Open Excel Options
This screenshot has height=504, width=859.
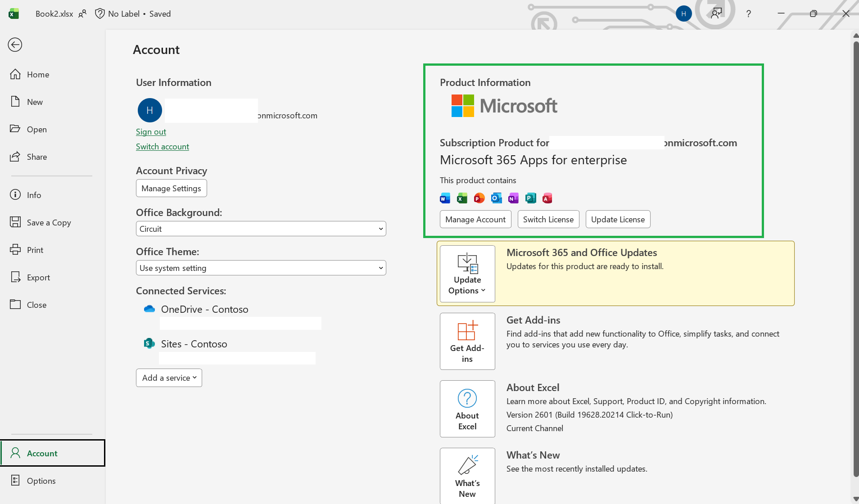(x=52, y=481)
